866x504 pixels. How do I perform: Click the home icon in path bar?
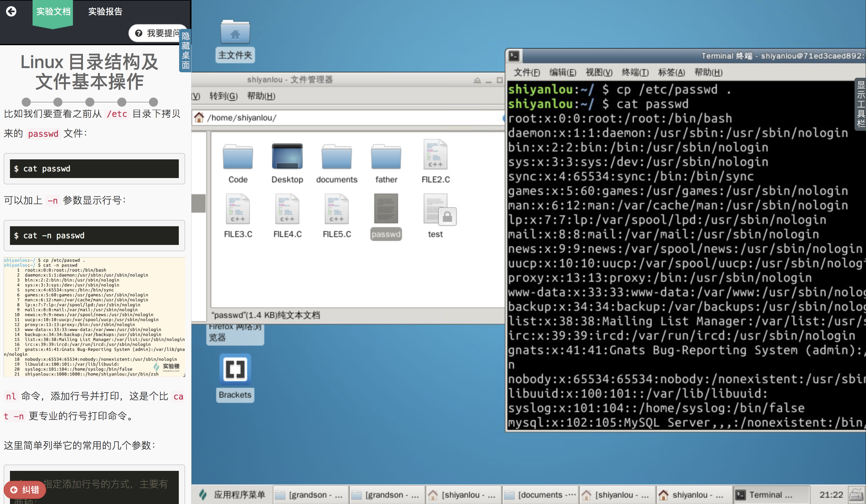(199, 118)
